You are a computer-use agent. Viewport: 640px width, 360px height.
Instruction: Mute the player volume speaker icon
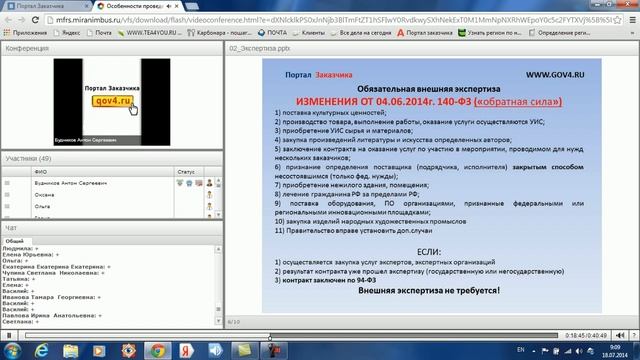click(x=620, y=336)
